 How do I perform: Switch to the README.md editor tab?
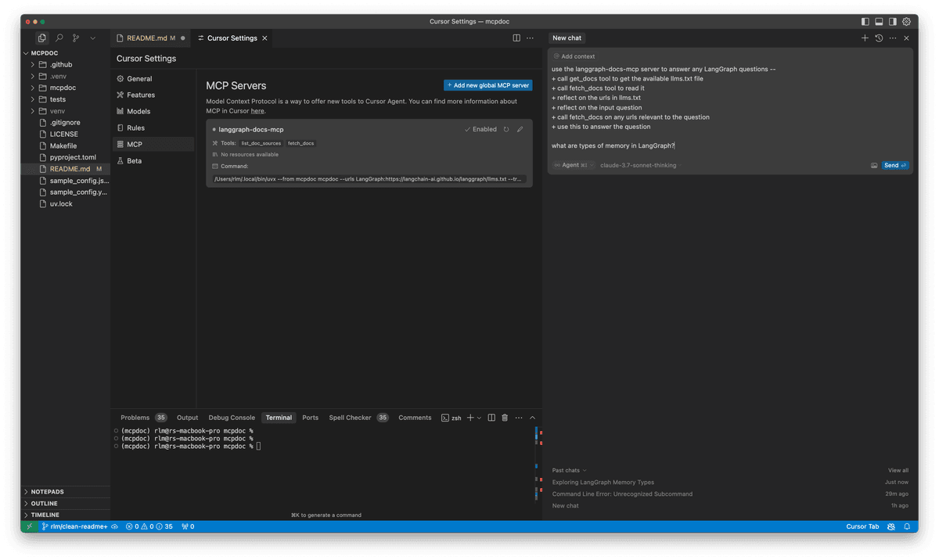tap(150, 38)
